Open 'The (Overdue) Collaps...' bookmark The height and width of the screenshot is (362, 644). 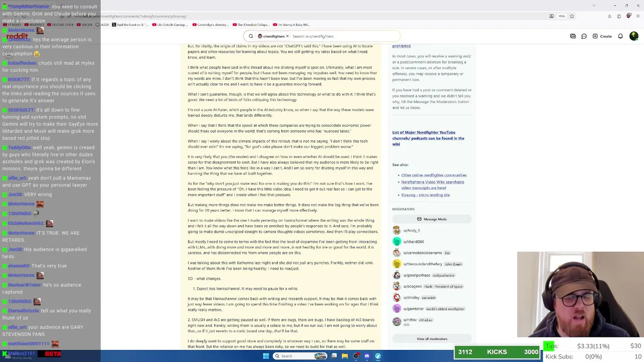[x=251, y=25]
